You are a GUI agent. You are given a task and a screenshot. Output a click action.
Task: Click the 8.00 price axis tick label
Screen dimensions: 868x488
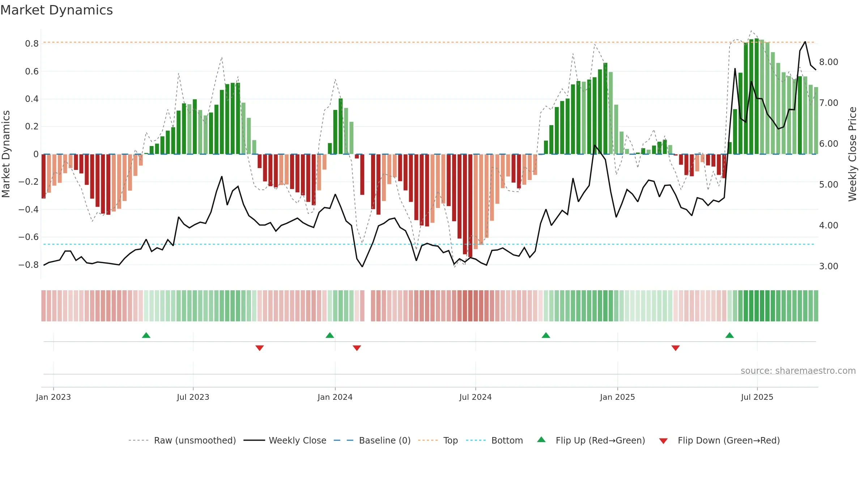[829, 62]
